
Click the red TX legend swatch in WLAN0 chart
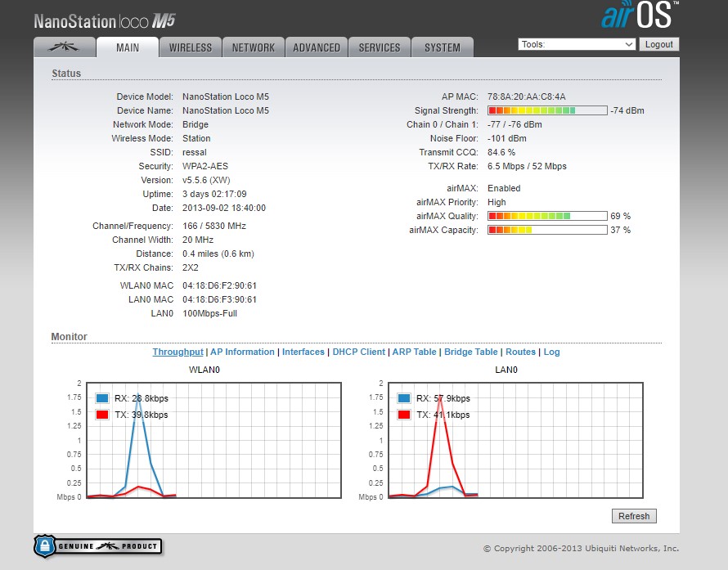coord(102,415)
